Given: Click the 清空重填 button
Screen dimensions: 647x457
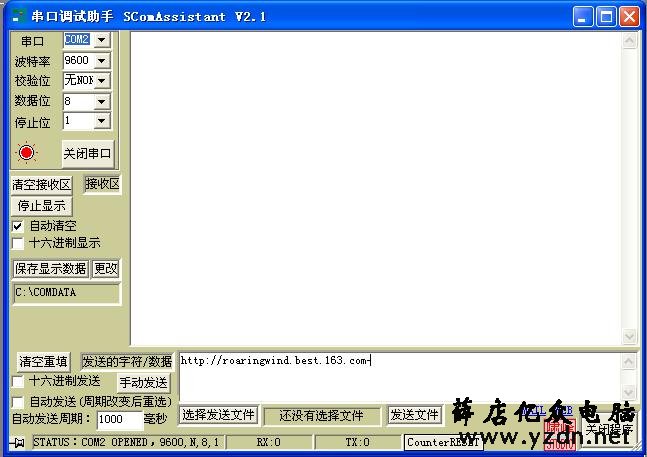Looking at the screenshot, I should coord(43,362).
